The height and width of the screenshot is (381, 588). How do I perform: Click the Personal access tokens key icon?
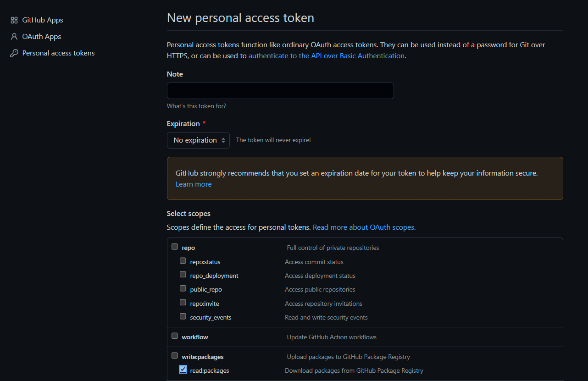click(14, 53)
